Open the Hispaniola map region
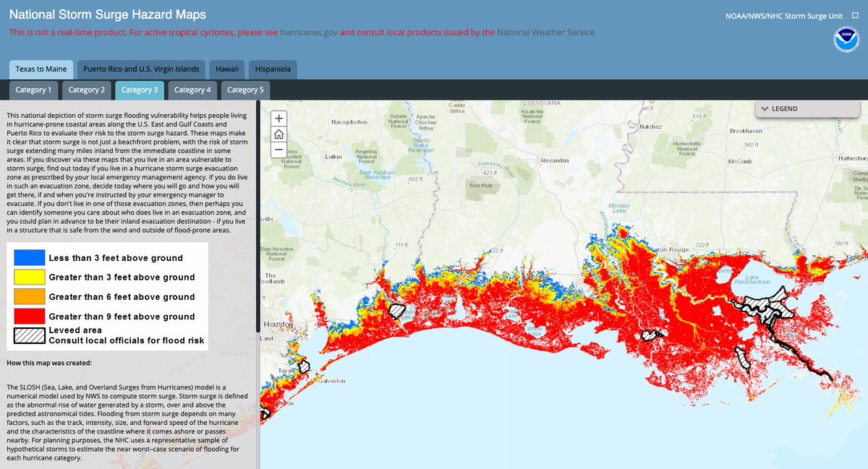This screenshot has width=868, height=469. 273,69
